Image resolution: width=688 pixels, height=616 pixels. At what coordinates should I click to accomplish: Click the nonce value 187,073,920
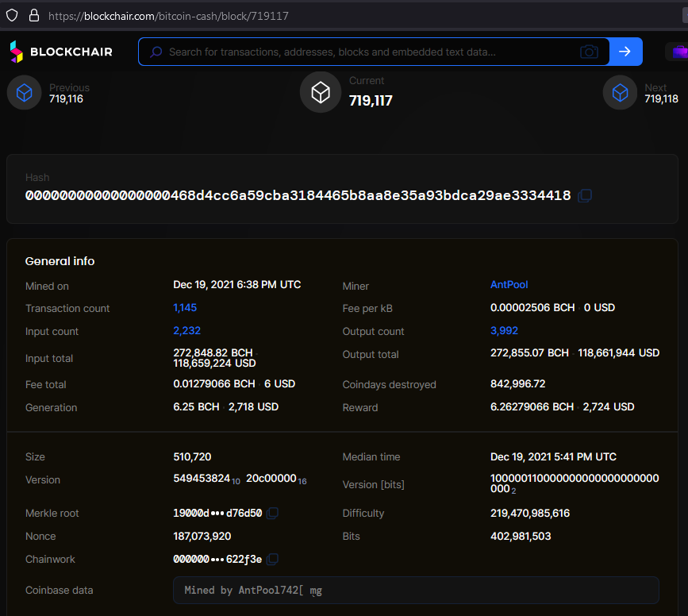[202, 536]
